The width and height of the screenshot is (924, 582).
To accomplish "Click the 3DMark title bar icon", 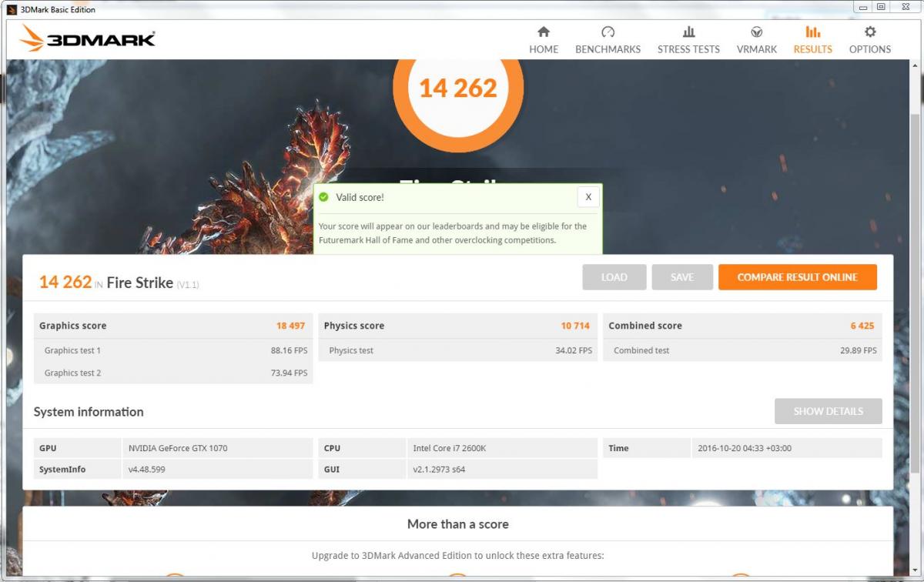I will click(x=11, y=9).
